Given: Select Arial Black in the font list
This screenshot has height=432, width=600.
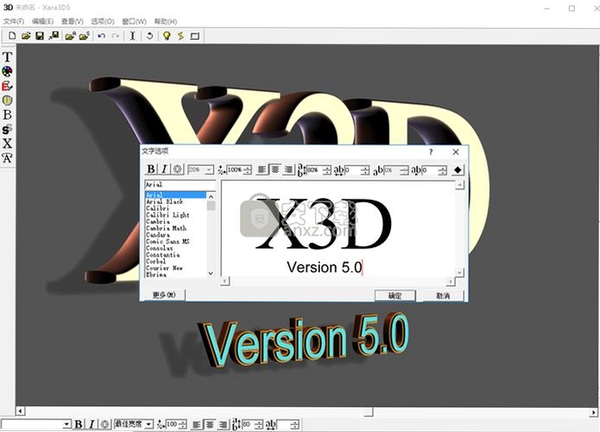Looking at the screenshot, I should pos(165,202).
